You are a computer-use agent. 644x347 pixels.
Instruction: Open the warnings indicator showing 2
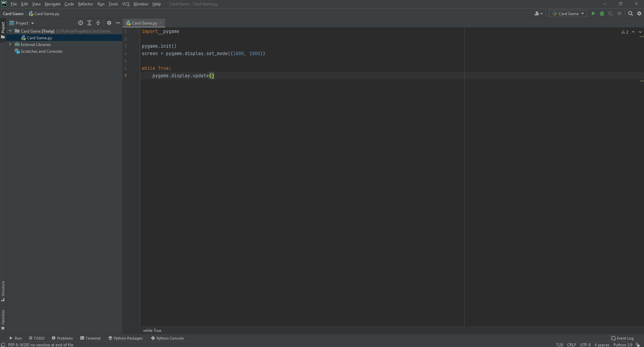625,32
